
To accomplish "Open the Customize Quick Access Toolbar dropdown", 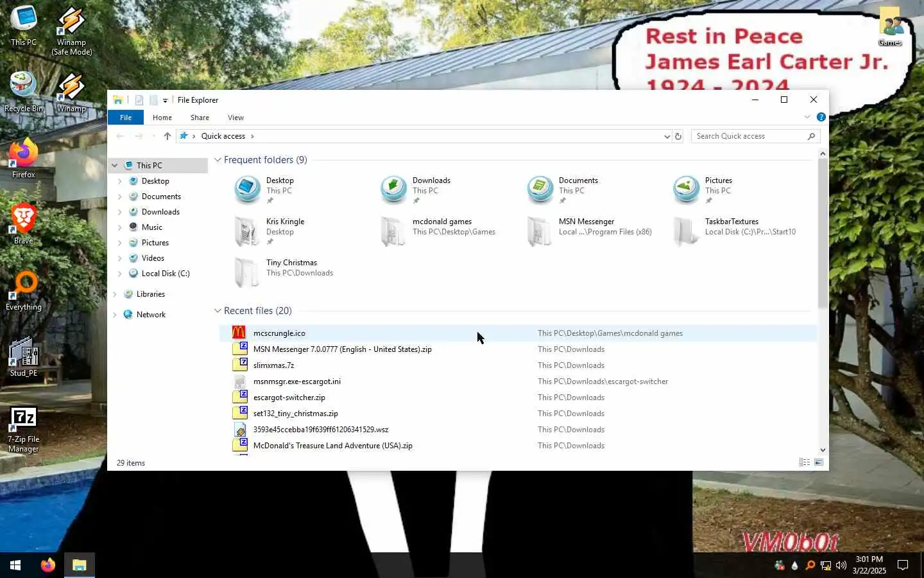I will click(x=165, y=100).
